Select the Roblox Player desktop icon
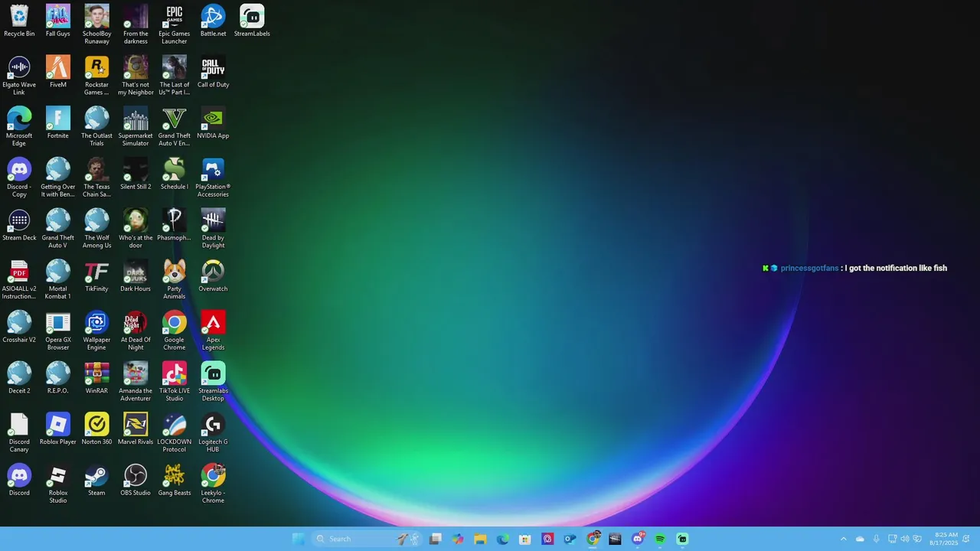 pyautogui.click(x=58, y=429)
